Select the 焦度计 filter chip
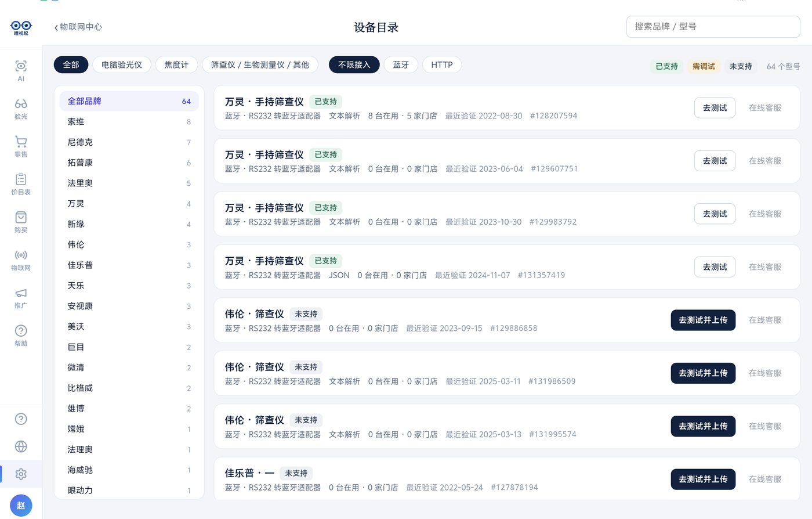This screenshot has width=812, height=519. click(176, 64)
